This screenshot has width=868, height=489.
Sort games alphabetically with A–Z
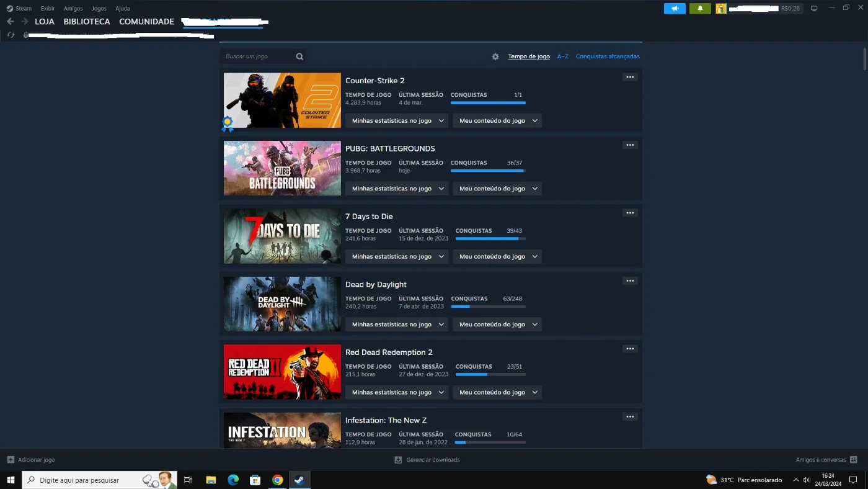coord(562,56)
